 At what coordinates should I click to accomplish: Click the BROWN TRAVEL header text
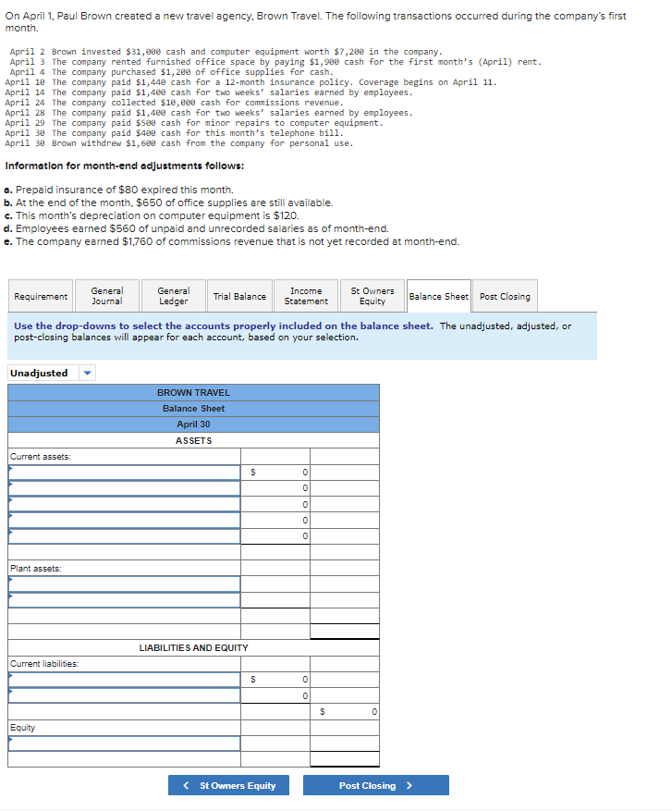coord(193,393)
